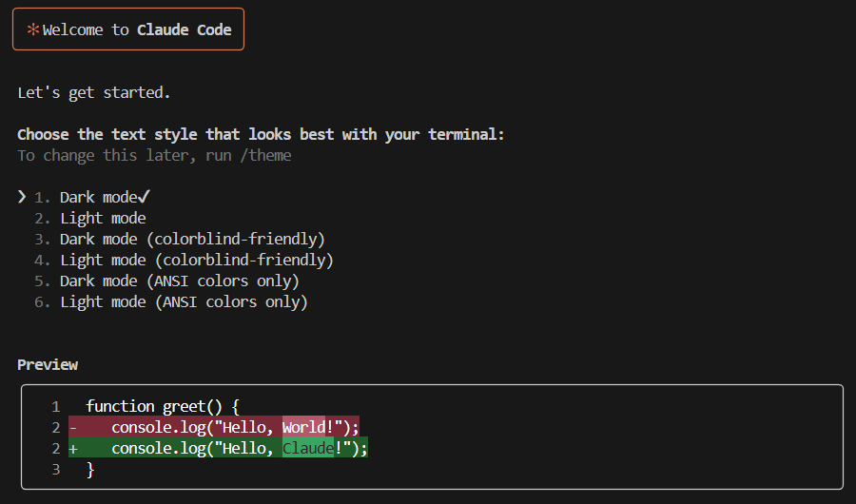The width and height of the screenshot is (856, 504).
Task: Click the "Preview" heading
Action: [48, 365]
